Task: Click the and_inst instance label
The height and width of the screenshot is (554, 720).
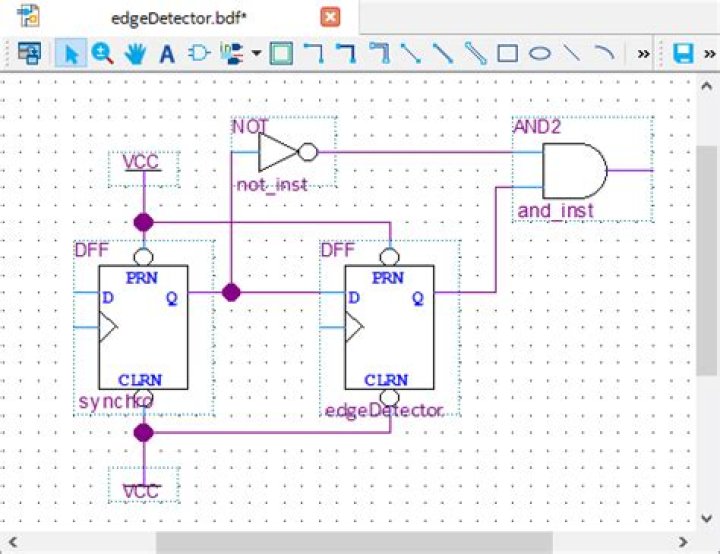Action: pos(555,211)
